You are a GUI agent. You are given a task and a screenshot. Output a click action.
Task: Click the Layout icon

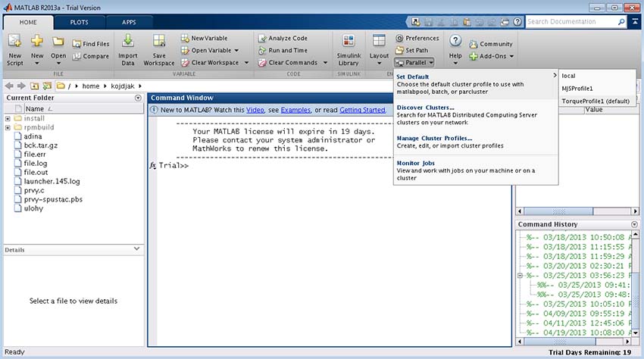[379, 43]
